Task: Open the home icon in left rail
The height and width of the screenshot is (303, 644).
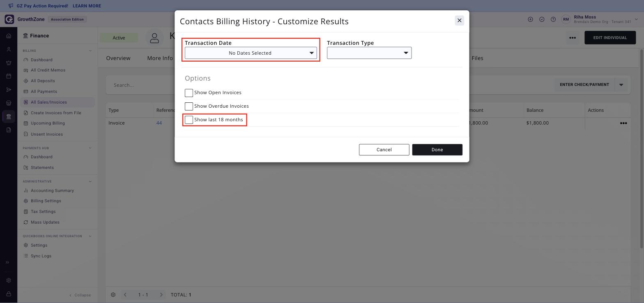Action: click(x=9, y=36)
